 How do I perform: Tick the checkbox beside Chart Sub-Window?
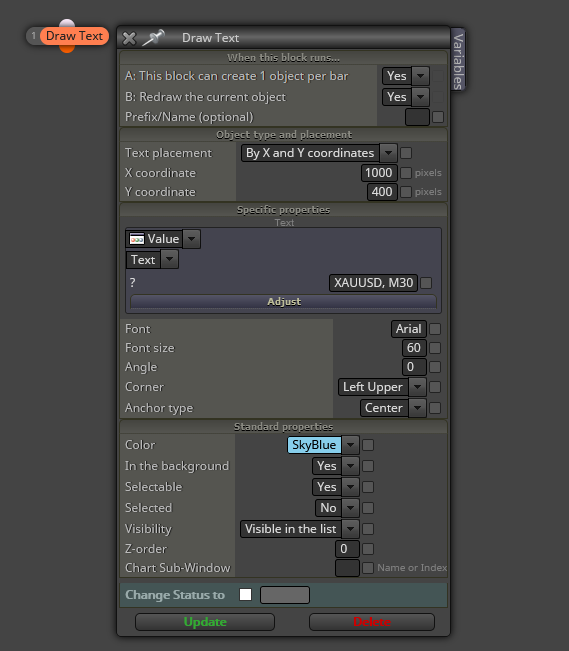click(368, 568)
